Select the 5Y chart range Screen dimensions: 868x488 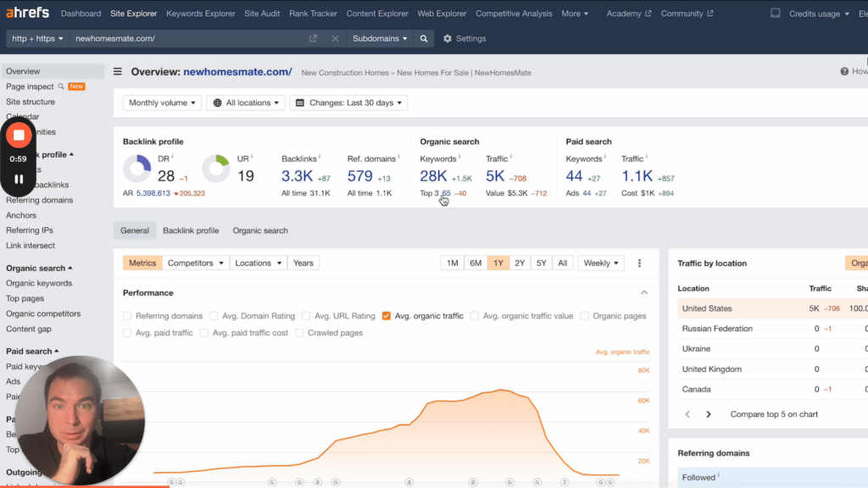point(541,263)
